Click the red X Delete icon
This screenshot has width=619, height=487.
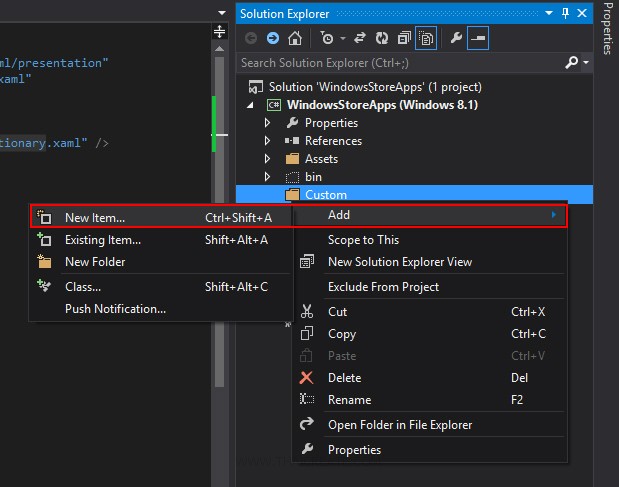coord(306,378)
